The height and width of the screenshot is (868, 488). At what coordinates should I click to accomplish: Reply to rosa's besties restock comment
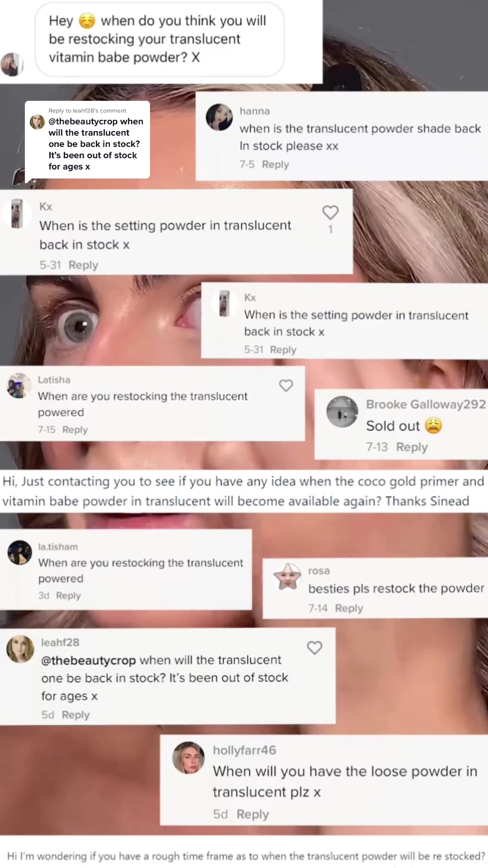click(x=349, y=609)
